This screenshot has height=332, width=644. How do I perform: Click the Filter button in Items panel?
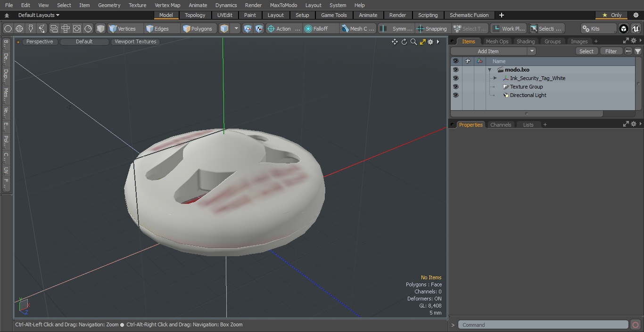pyautogui.click(x=611, y=51)
